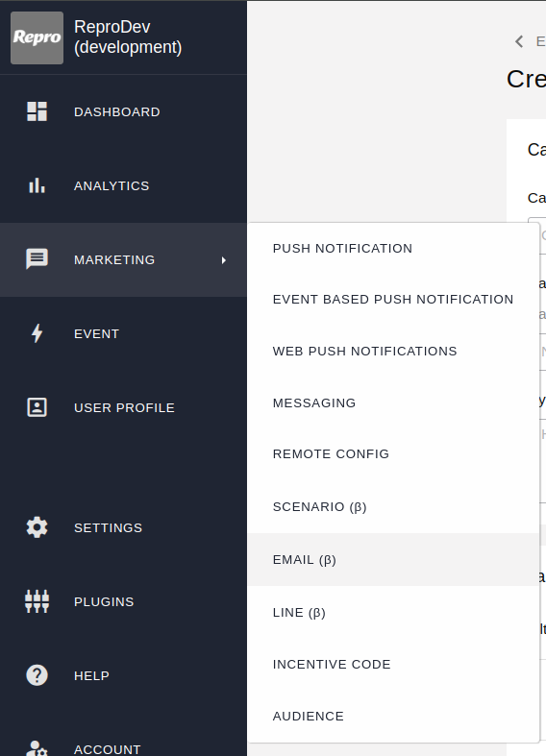
Task: Go back using the left chevron
Action: [x=519, y=41]
